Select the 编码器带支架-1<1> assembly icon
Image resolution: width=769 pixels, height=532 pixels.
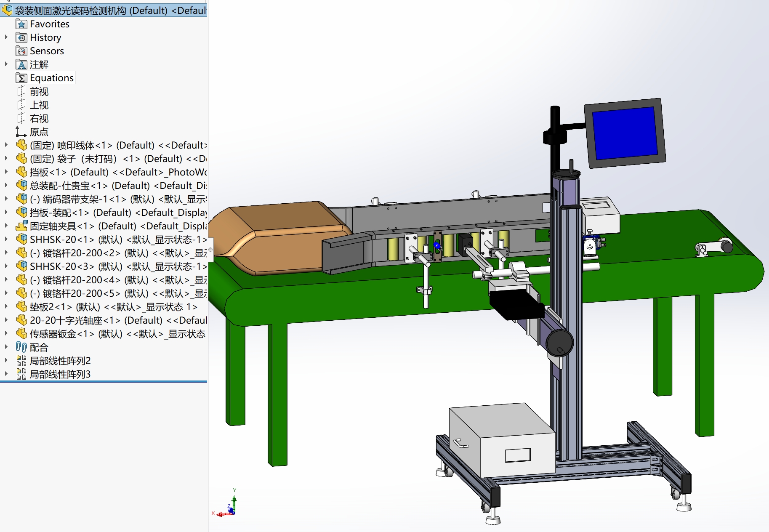[x=21, y=199]
